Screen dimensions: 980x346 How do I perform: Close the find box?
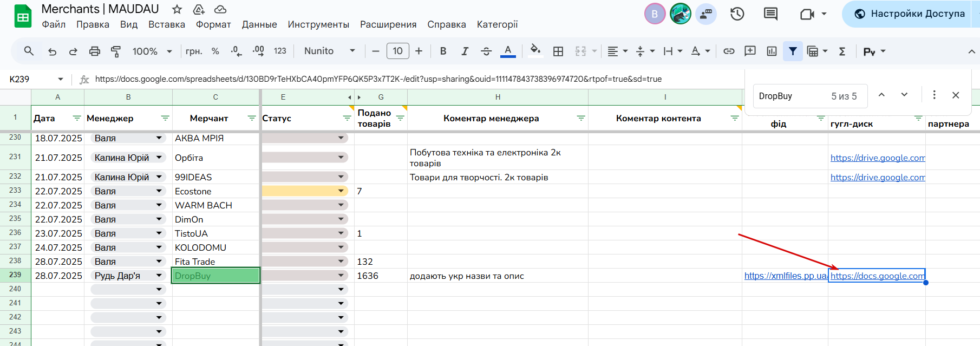coord(956,95)
